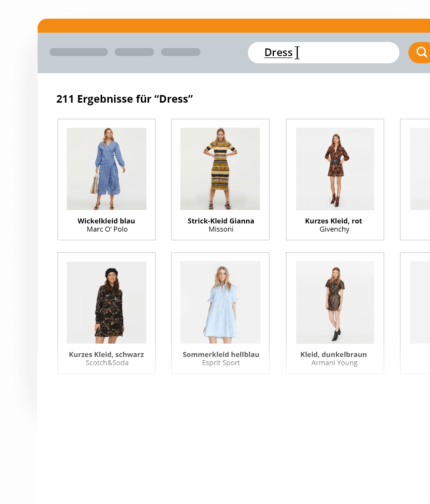This screenshot has height=504, width=430.
Task: Select the "Missoni" brand text
Action: coord(221,229)
